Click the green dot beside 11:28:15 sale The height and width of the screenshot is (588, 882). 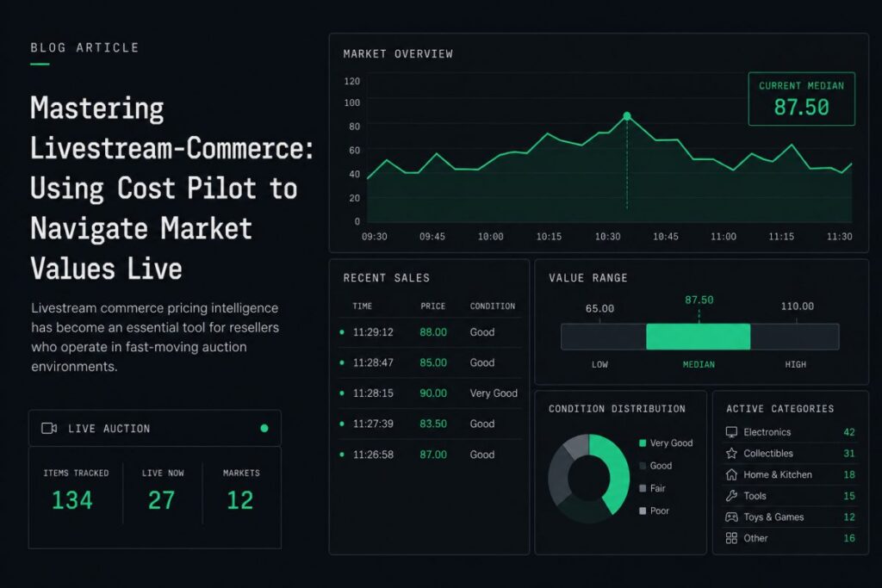[x=342, y=393]
